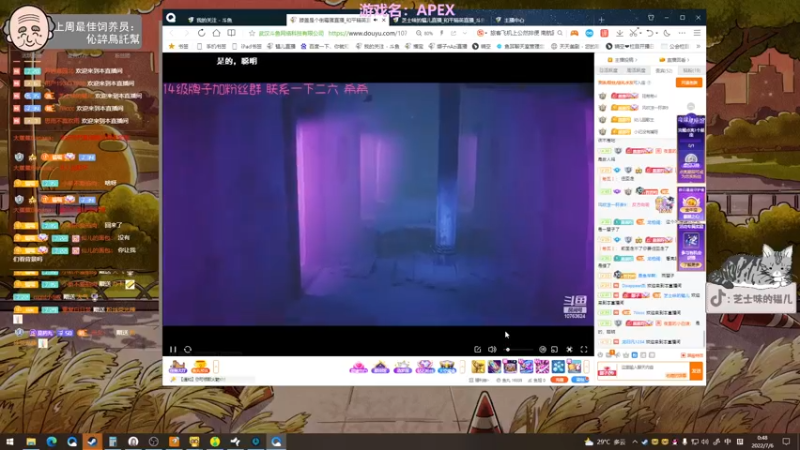The image size is (800, 450).
Task: Click the undo closed tab arrow icon
Action: tap(649, 33)
